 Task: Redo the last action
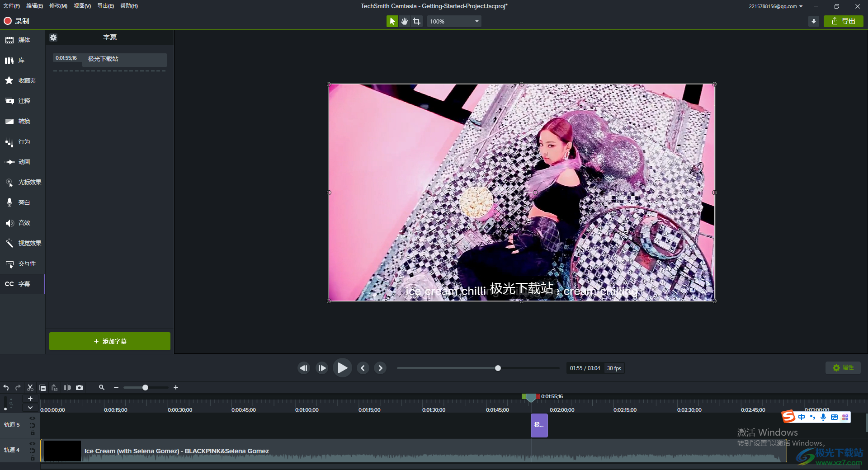point(18,388)
